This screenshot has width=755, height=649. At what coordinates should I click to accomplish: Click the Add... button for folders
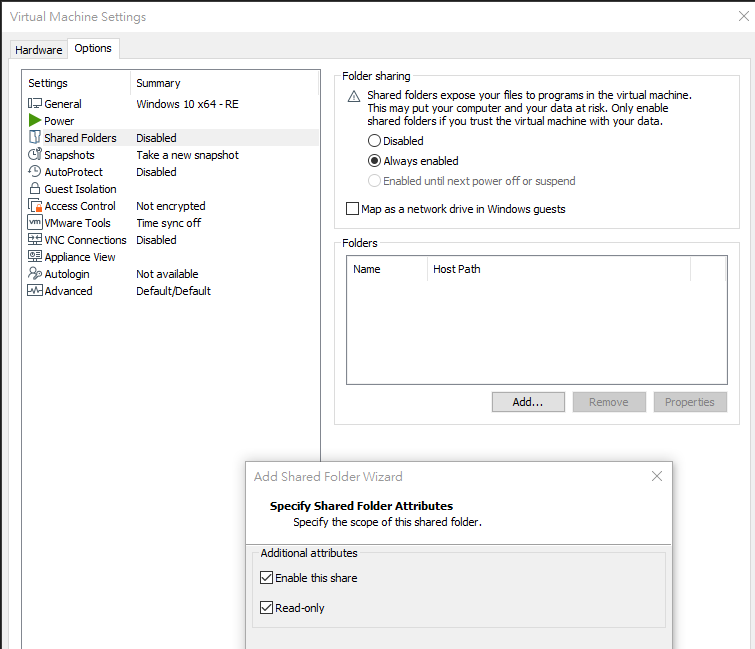click(x=528, y=402)
